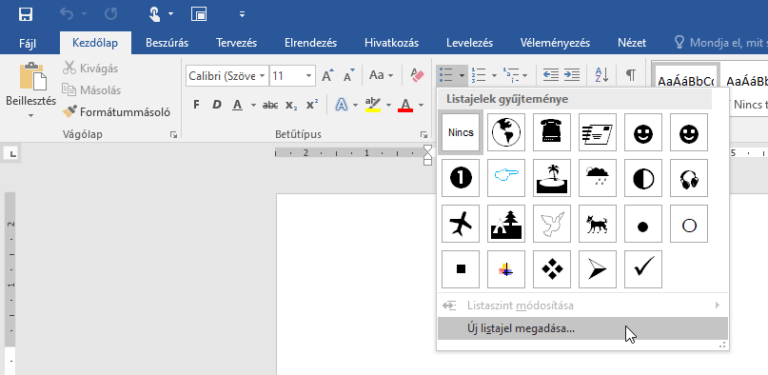This screenshot has width=768, height=375.
Task: Toggle show paragraph marks ¶
Action: pos(631,75)
